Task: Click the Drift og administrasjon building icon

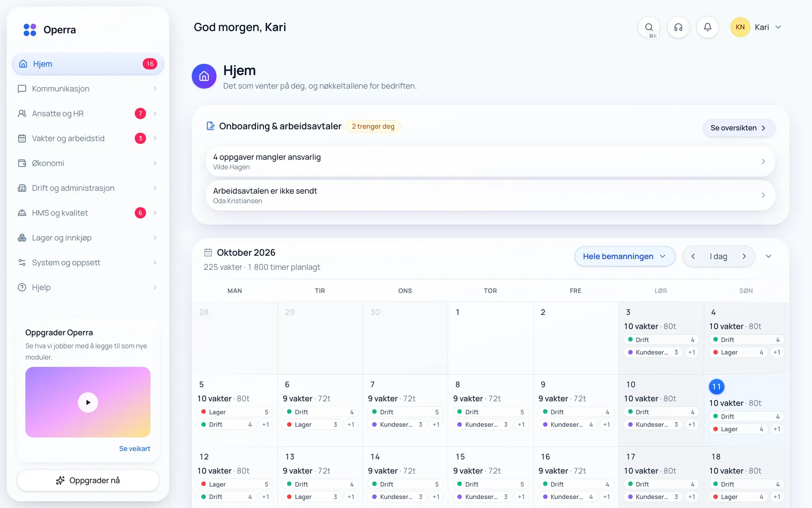Action: point(22,188)
